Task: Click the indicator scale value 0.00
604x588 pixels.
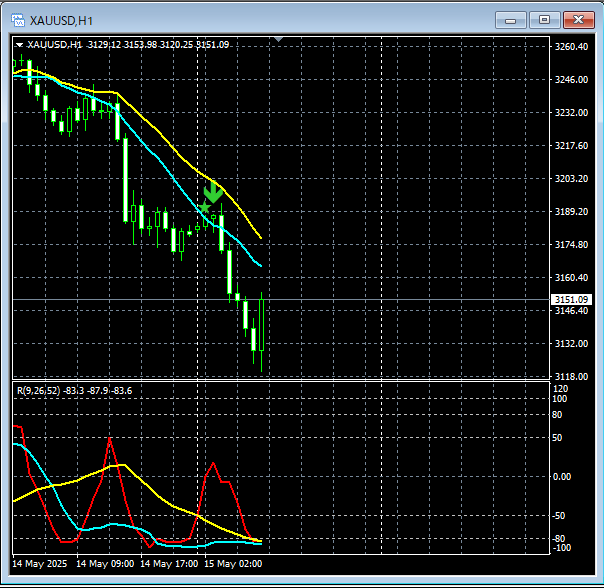Action: point(562,477)
